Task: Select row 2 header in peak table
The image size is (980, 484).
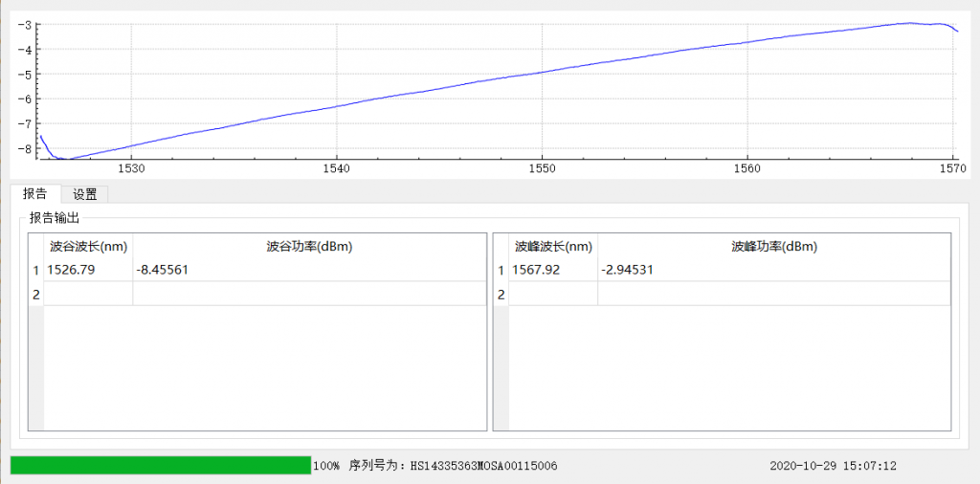Action: [x=501, y=295]
